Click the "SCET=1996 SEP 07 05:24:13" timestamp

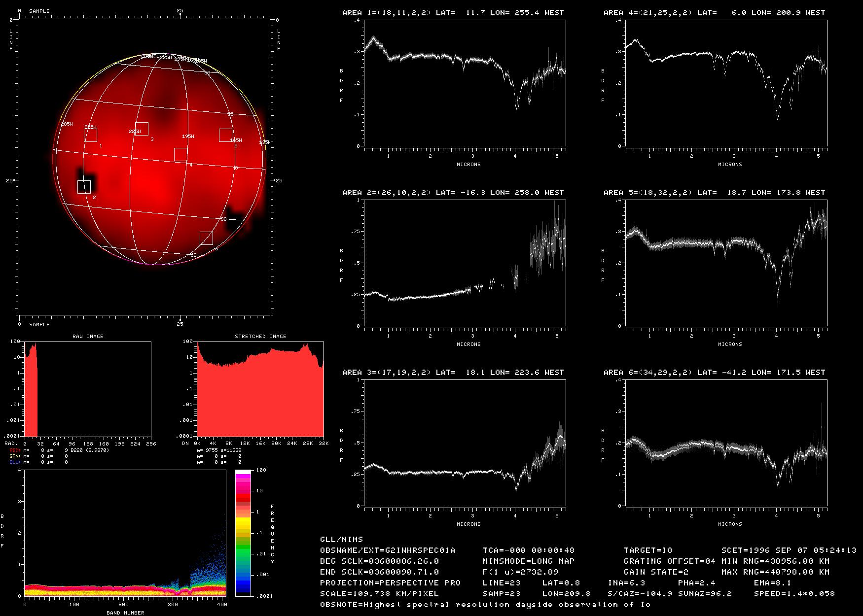click(789, 550)
